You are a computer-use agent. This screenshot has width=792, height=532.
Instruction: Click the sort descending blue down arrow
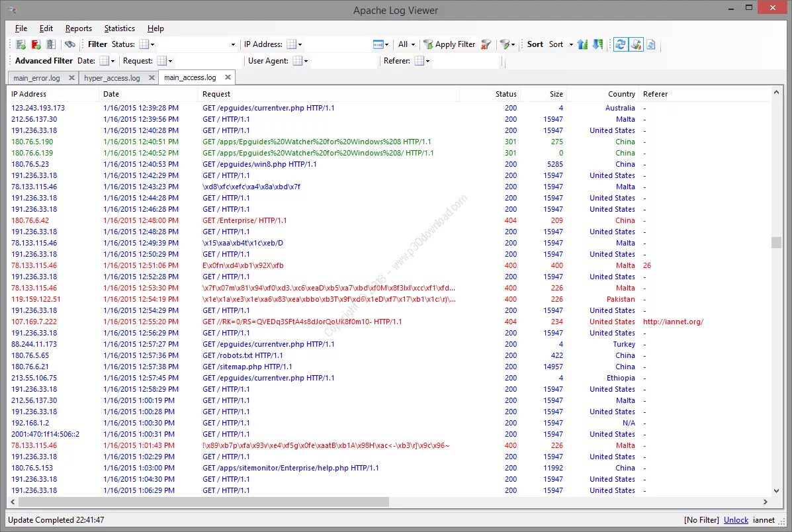pyautogui.click(x=597, y=44)
